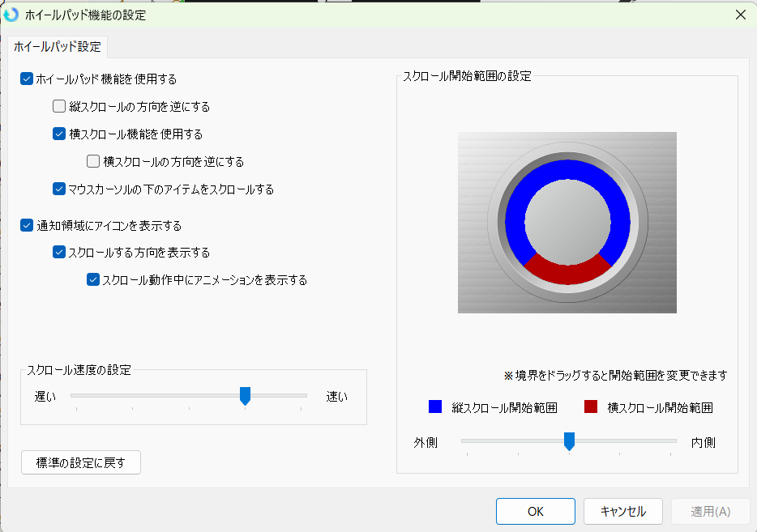This screenshot has width=757, height=532.
Task: Disable 横スクロール機能を使用する checkbox
Action: [x=58, y=134]
